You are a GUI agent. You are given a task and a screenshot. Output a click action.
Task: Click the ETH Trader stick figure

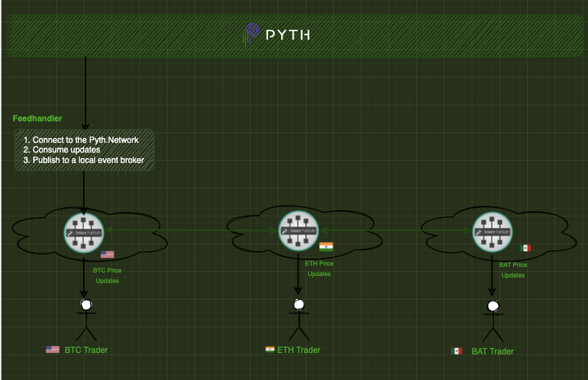point(299,320)
